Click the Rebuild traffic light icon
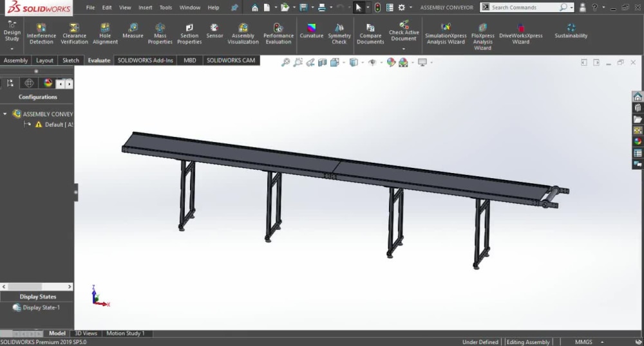The height and width of the screenshot is (346, 644). tap(377, 7)
